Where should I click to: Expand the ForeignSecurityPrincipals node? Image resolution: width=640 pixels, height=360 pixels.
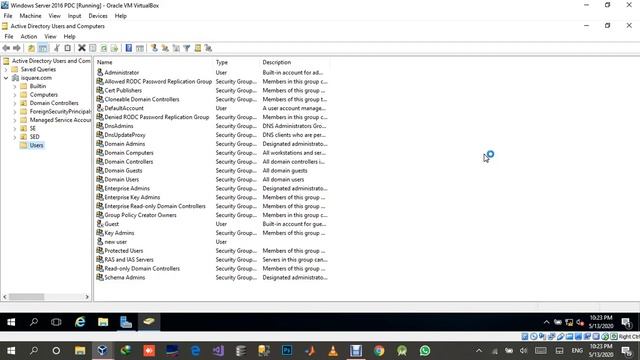[x=15, y=111]
